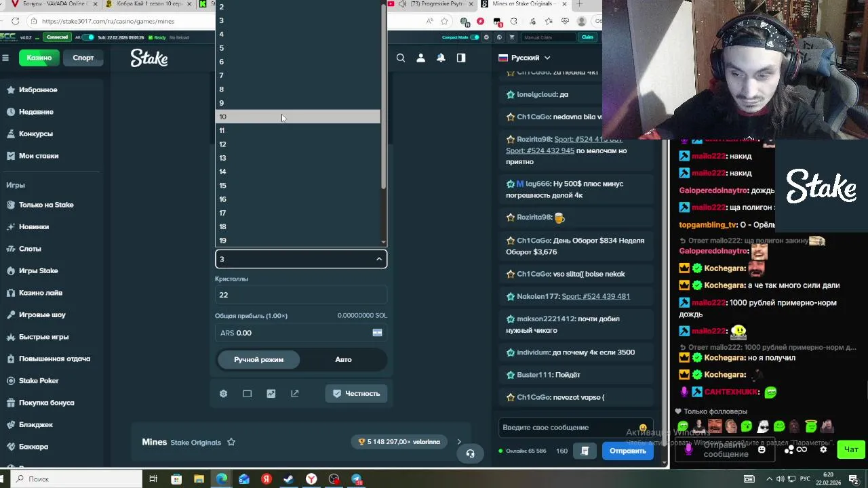This screenshot has width=868, height=488.
Task: Open Yandex Browser from taskbar
Action: click(x=311, y=479)
